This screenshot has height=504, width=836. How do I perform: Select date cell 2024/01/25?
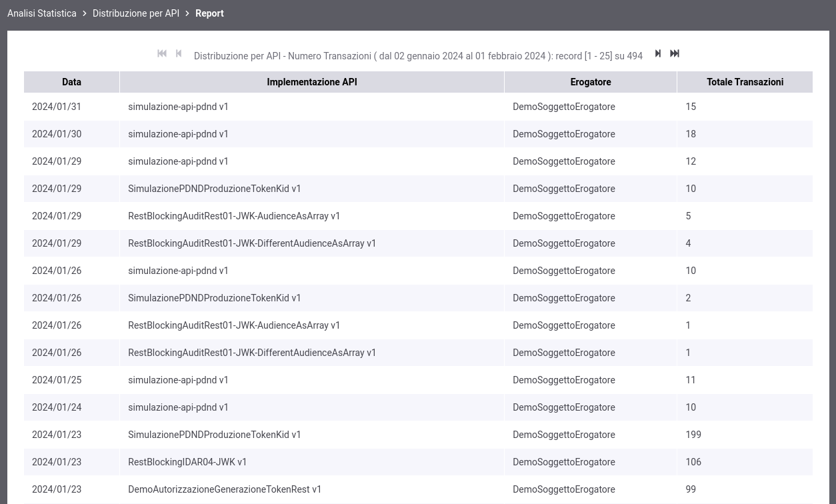57,380
